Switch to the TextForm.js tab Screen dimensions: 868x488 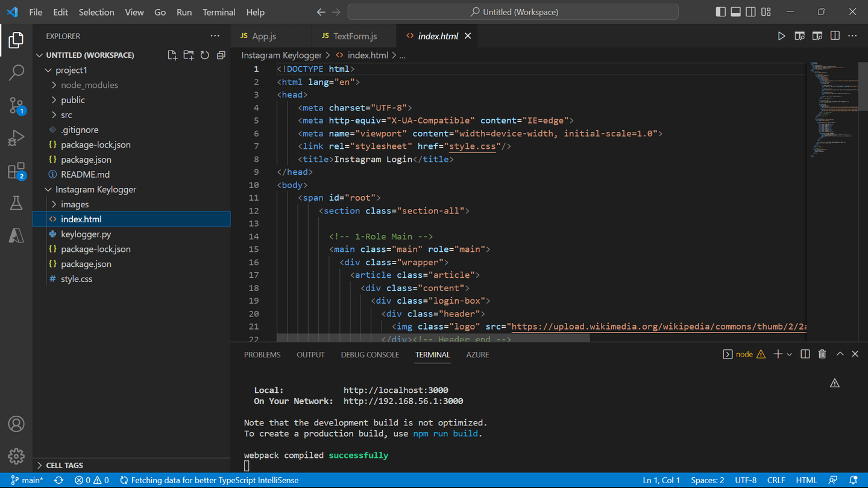[354, 36]
